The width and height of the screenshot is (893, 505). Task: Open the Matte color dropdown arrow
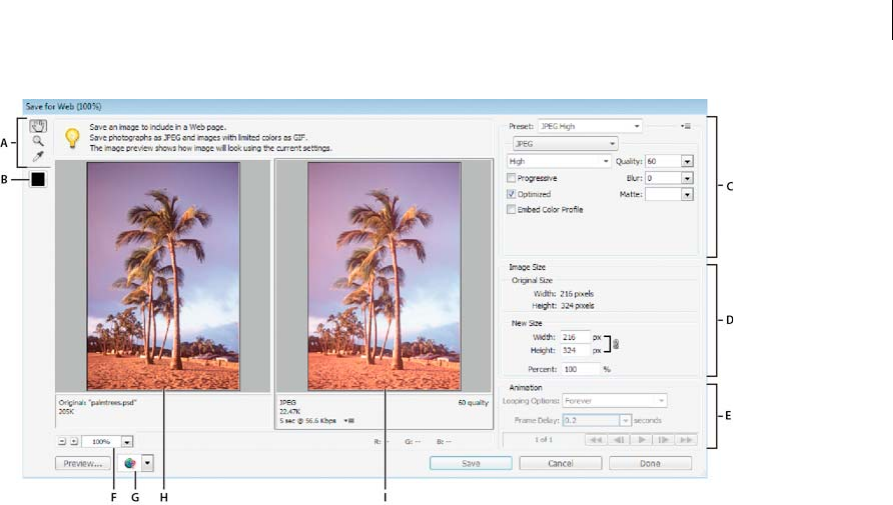[687, 195]
